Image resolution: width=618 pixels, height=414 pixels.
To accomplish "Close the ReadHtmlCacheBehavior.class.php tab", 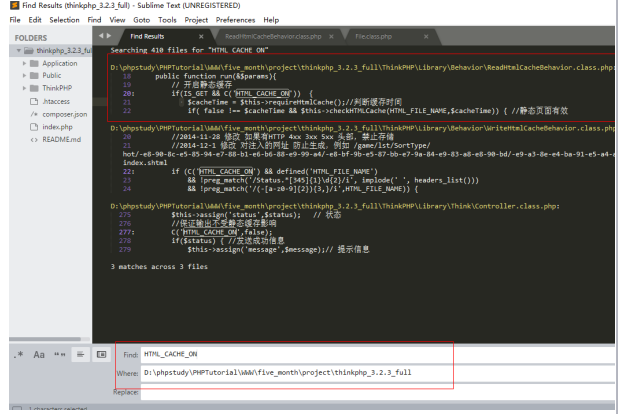I will tap(331, 36).
